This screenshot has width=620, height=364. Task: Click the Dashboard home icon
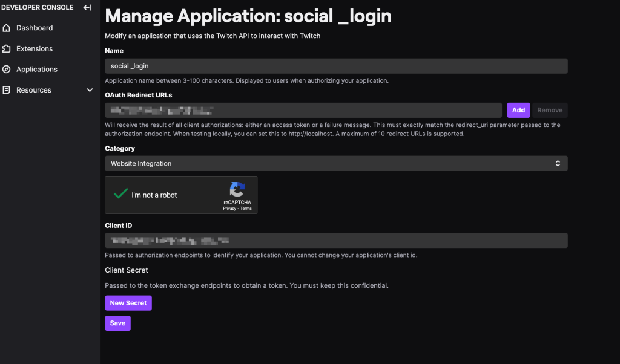[7, 28]
